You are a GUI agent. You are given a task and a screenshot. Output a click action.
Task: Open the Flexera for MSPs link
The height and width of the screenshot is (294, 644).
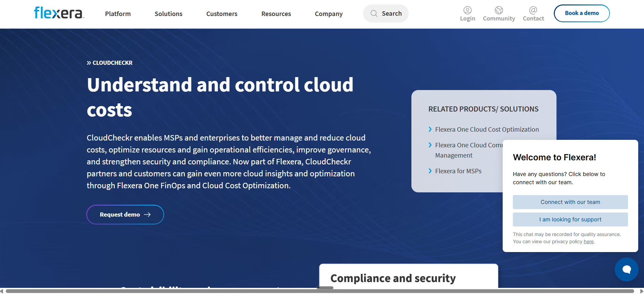point(458,171)
